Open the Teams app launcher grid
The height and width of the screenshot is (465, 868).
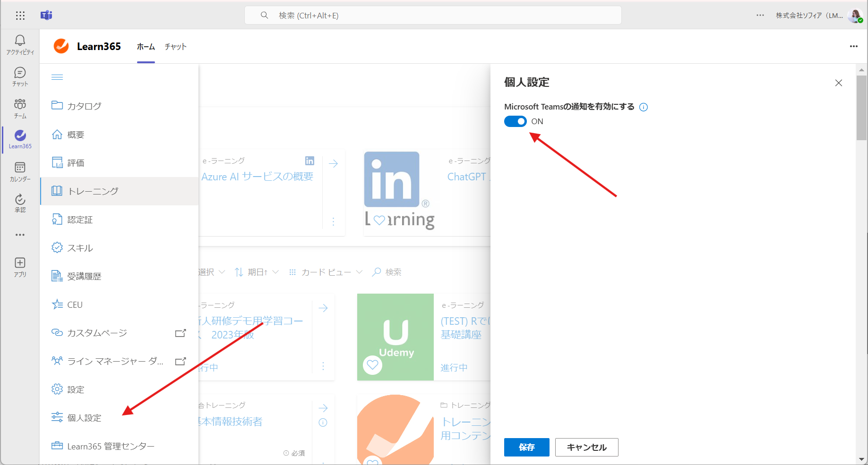pyautogui.click(x=20, y=16)
